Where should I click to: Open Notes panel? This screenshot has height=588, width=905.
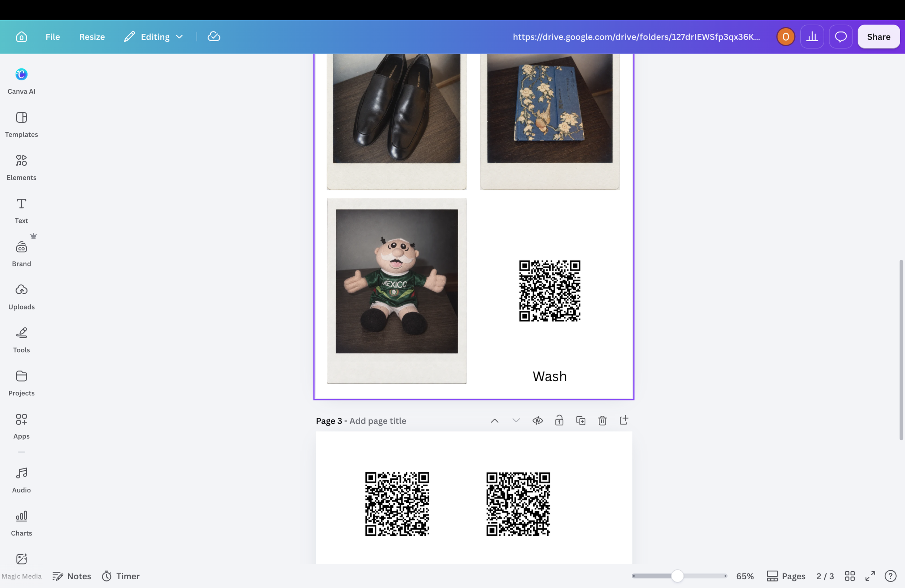[72, 576]
